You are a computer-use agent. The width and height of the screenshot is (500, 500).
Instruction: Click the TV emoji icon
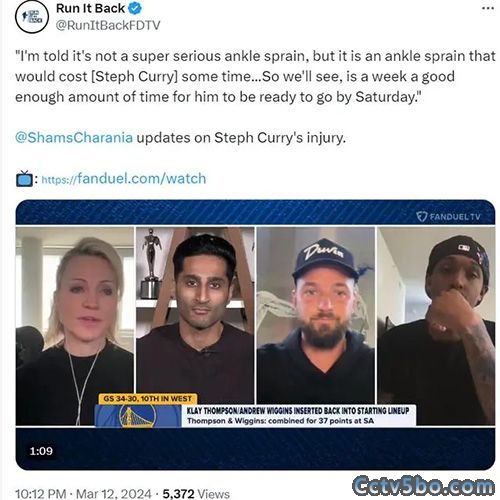click(24, 178)
